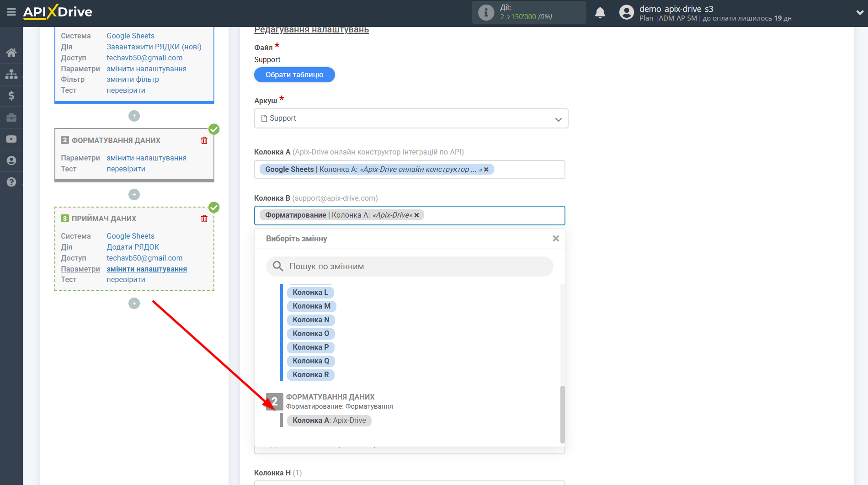Screen dimensions: 868x485
Task: Open the Аркуш Support dropdown
Action: point(411,118)
